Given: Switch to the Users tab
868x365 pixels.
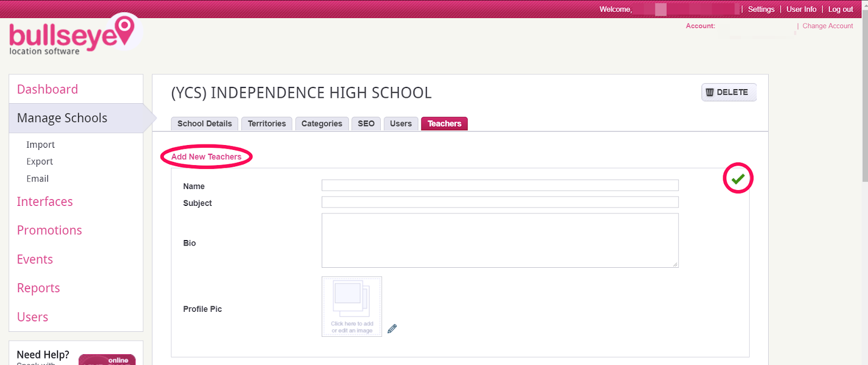Looking at the screenshot, I should coord(401,124).
